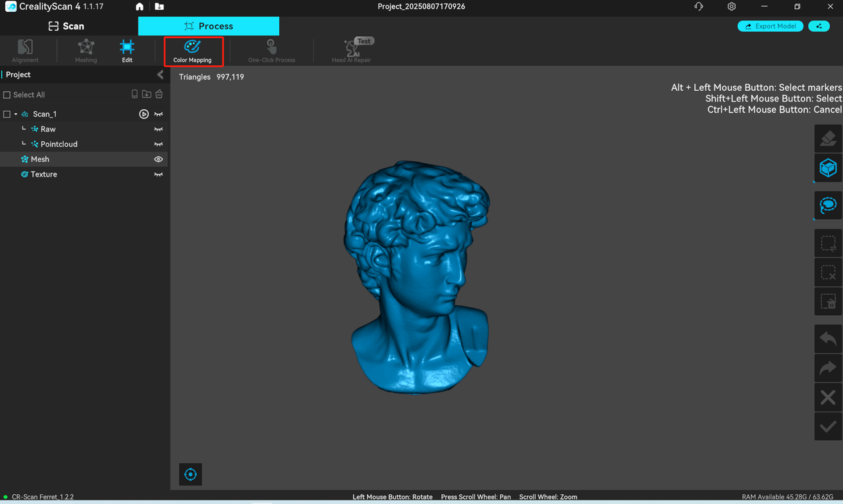Collapse the Scan_1 tree node

16,114
